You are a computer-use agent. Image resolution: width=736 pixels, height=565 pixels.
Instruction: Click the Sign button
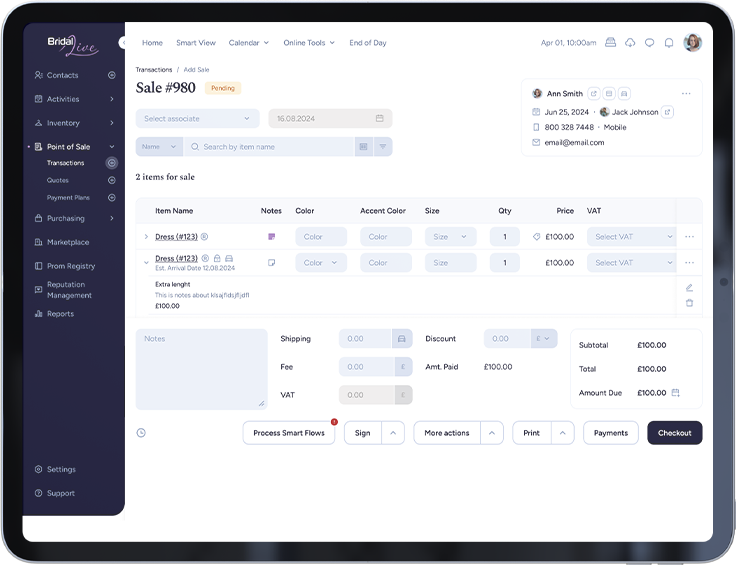pos(363,433)
